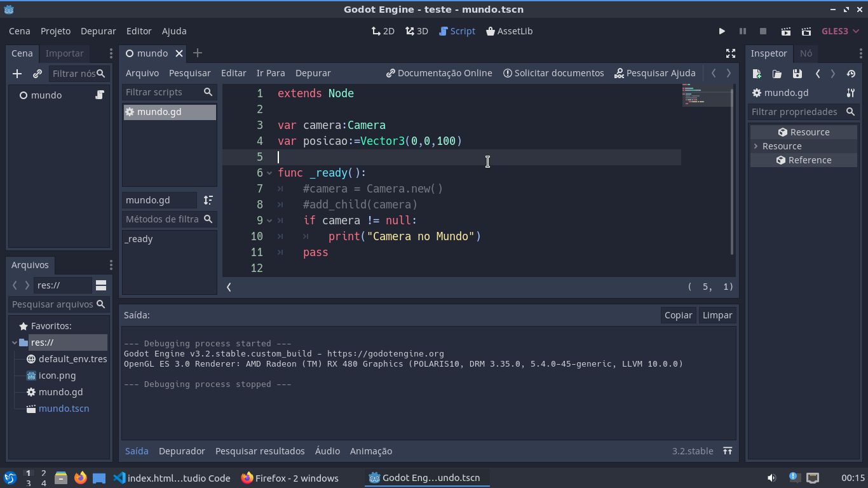Fold the func _ready() block
This screenshot has width=868, height=488.
(269, 173)
